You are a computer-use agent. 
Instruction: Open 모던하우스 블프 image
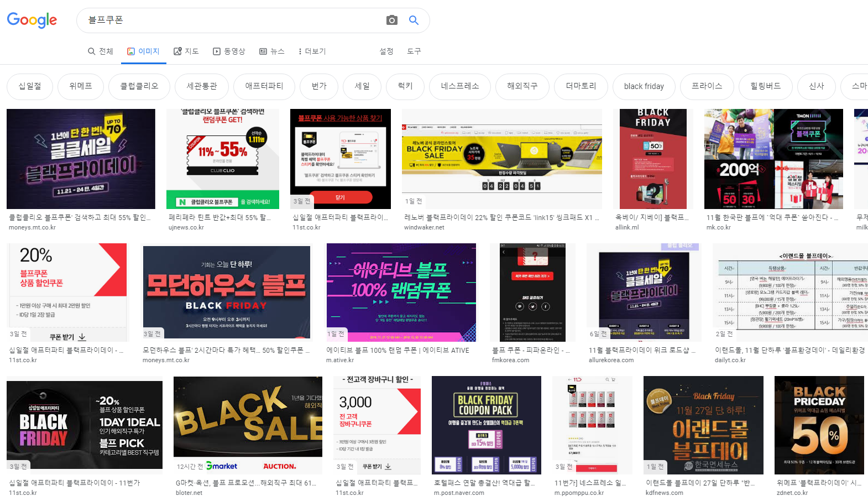[226, 293]
